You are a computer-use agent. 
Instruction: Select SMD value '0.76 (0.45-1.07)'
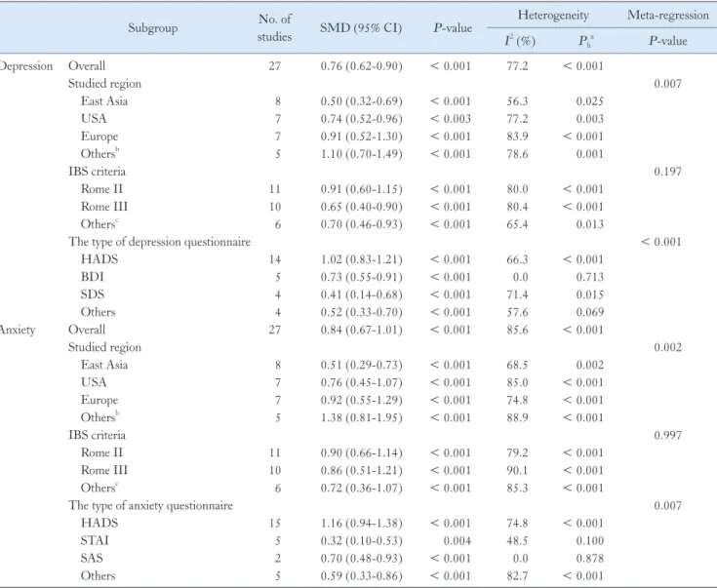361,382
